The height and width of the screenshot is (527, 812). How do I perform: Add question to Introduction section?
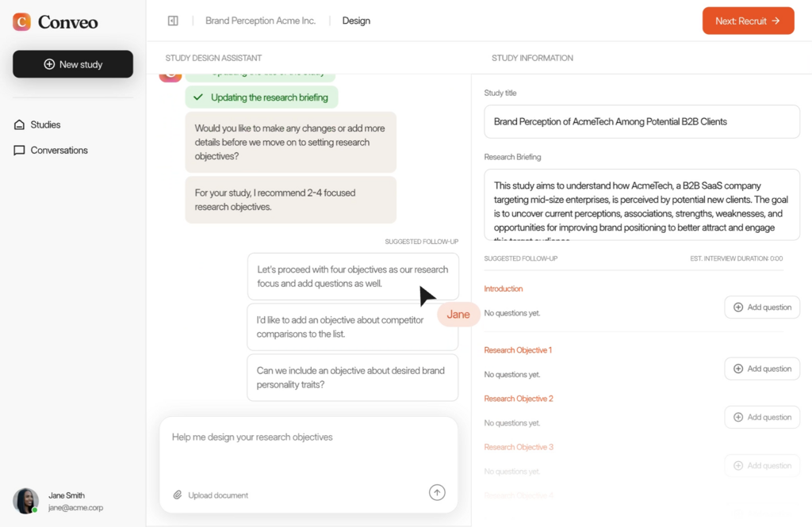click(761, 307)
